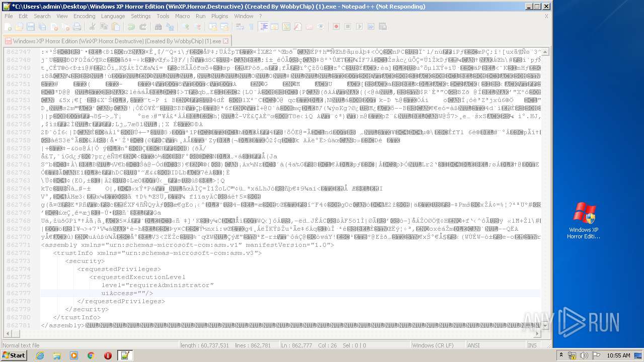Toggle the Document Map panel icon
The width and height of the screenshot is (644, 362).
[x=286, y=27]
